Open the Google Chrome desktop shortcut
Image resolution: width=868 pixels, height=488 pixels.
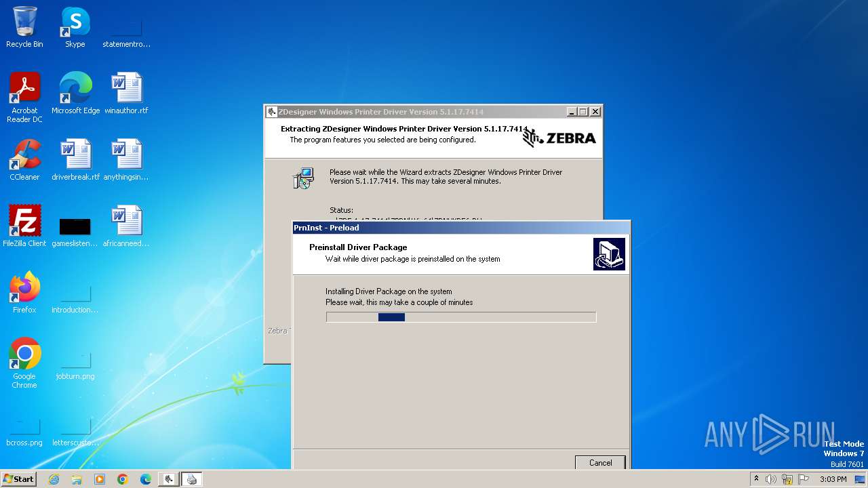[x=24, y=363]
